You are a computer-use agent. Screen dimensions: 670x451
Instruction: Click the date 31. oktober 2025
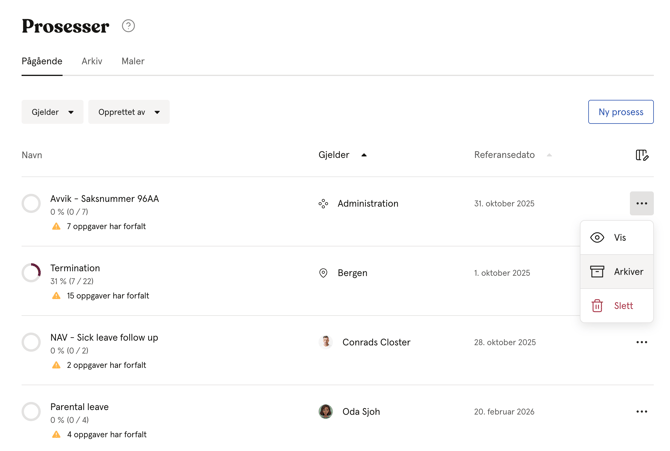click(x=504, y=203)
